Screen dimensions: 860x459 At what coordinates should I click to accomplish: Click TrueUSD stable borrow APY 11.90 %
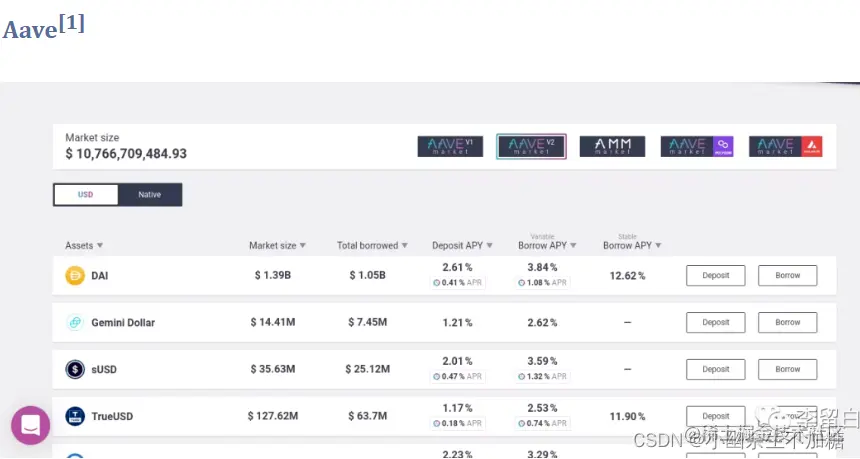tap(627, 417)
